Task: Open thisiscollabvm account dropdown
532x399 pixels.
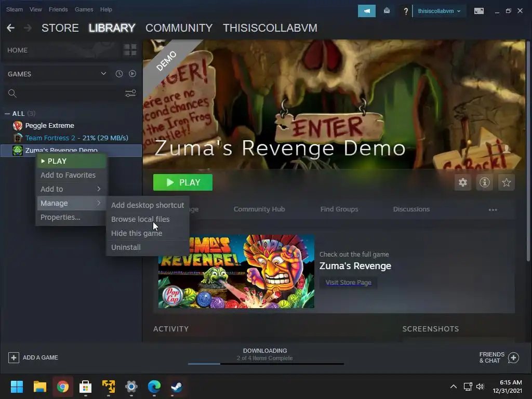Action: [x=439, y=11]
